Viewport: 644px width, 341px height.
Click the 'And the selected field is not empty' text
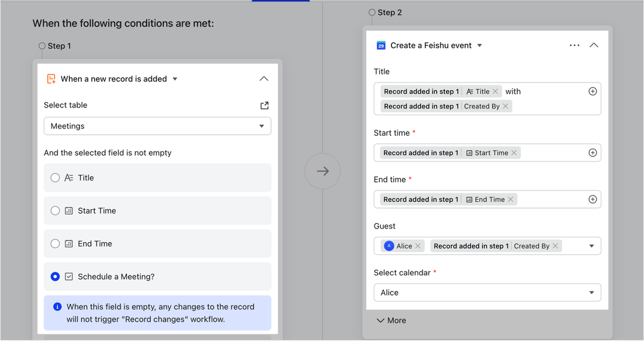[x=108, y=153]
